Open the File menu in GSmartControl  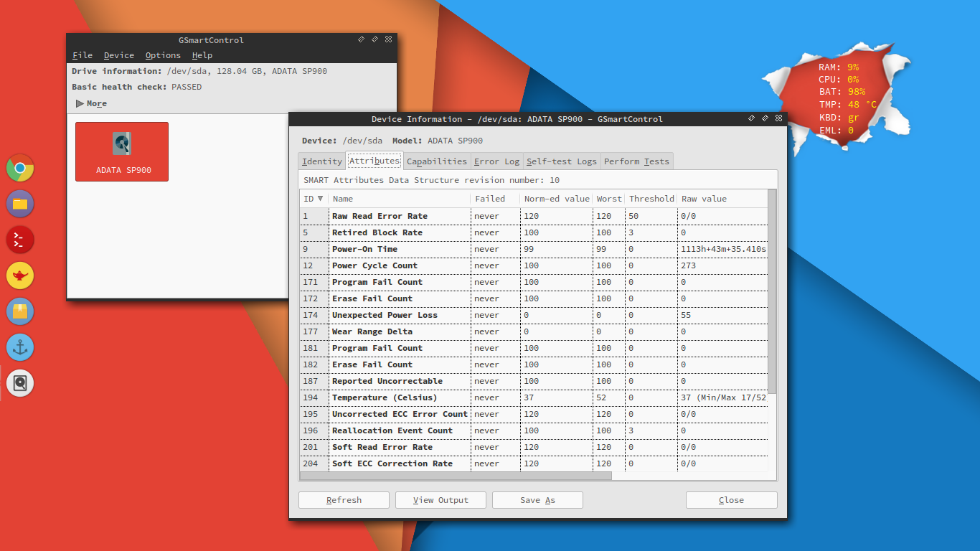(83, 55)
